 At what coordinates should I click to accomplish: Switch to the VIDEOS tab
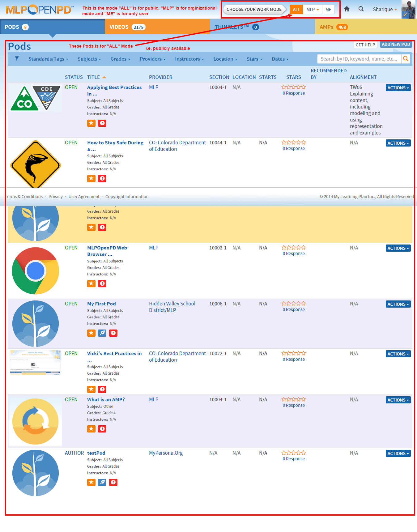158,27
